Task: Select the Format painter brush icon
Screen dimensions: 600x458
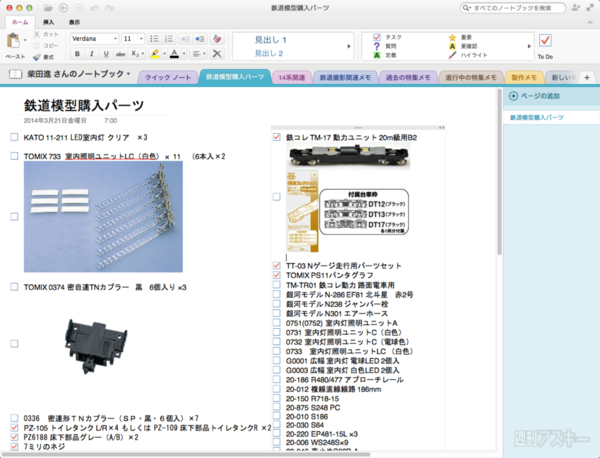Action: pos(37,57)
